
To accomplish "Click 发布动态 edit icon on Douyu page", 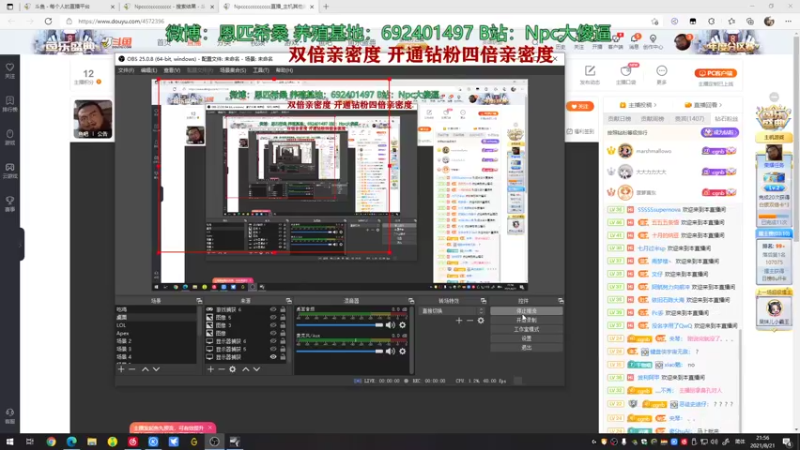I will pyautogui.click(x=590, y=70).
